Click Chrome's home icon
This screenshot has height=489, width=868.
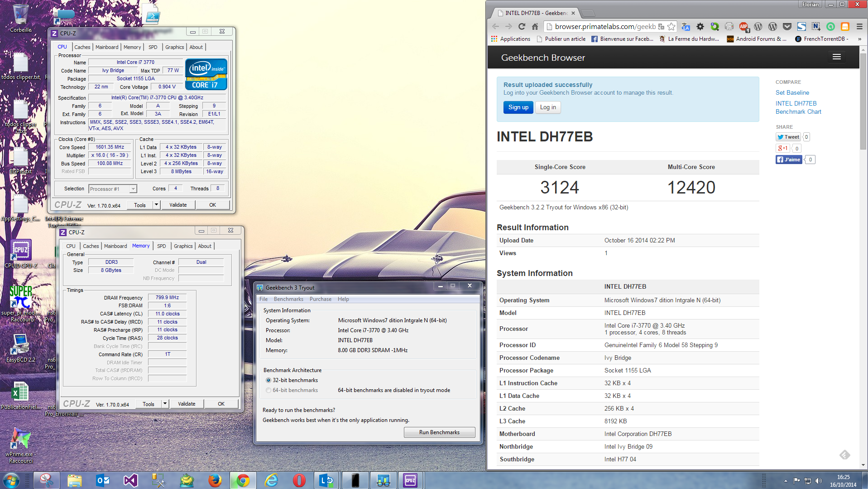(x=535, y=27)
